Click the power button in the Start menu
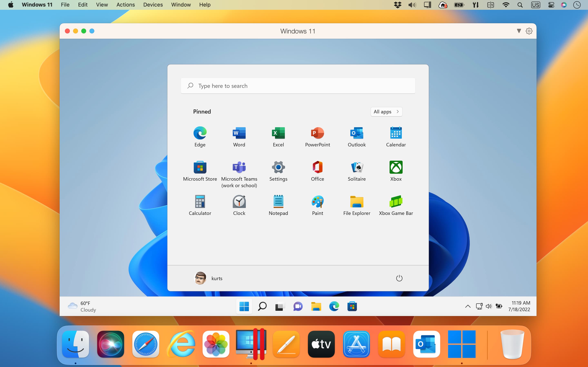Screen dimensions: 588x367 399,278
